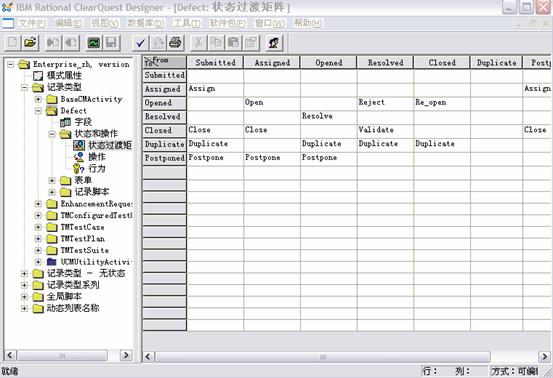Viewport: 553px width, 378px height.
Task: Click the UCMUtilityActivity blue folder icon
Action: point(51,262)
